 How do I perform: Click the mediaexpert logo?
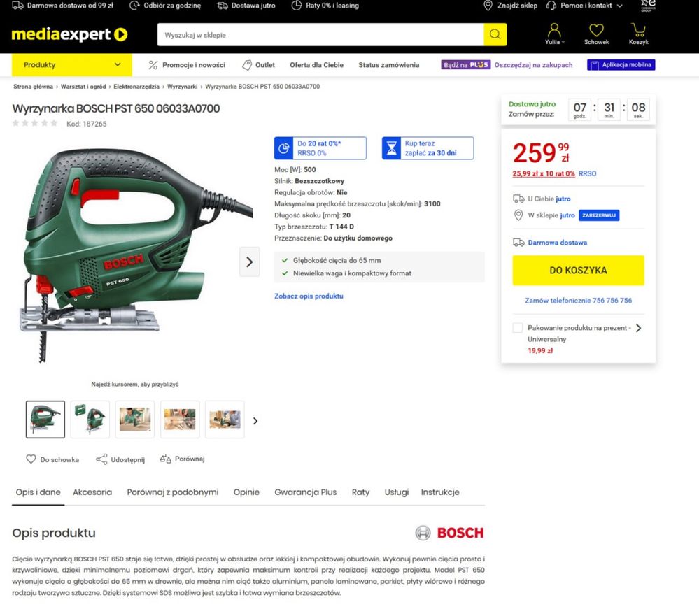pyautogui.click(x=69, y=34)
